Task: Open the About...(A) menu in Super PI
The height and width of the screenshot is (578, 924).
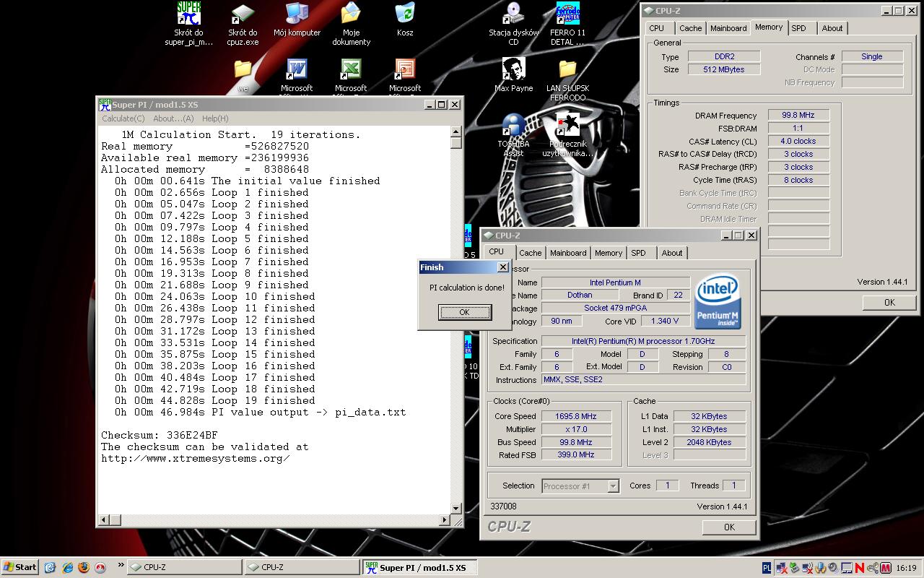Action: [173, 118]
